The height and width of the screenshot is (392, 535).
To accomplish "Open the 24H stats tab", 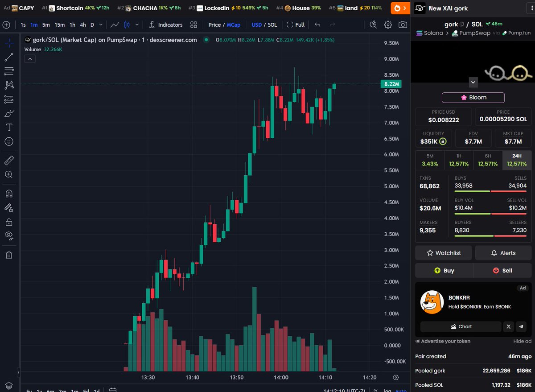I will 517,160.
